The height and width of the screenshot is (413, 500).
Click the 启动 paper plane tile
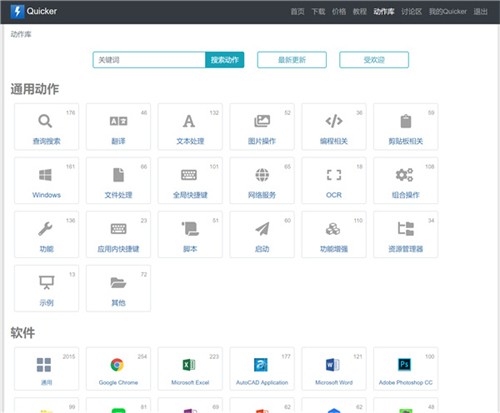262,234
